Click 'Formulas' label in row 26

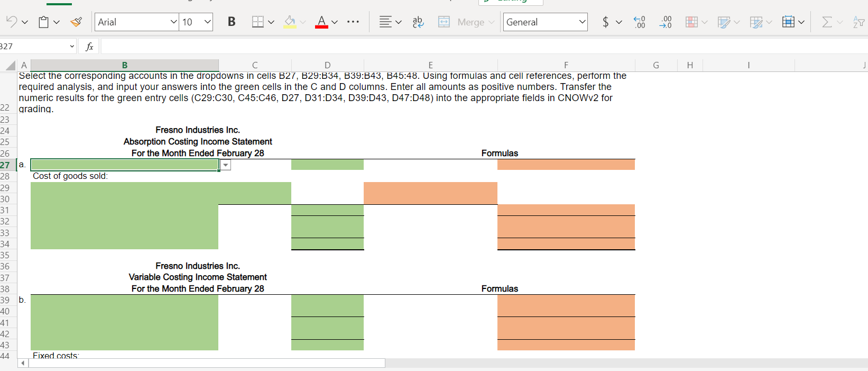pos(500,153)
